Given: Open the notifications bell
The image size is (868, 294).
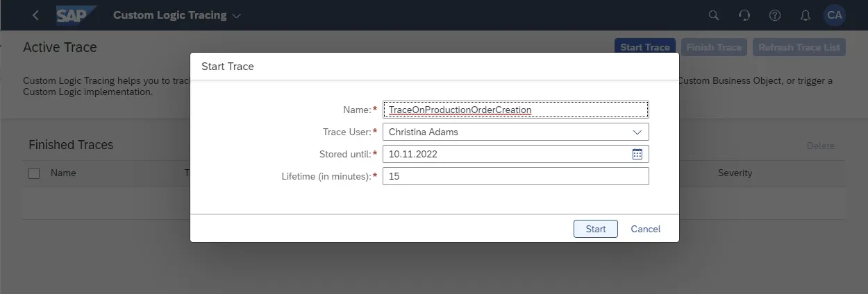Looking at the screenshot, I should [x=806, y=15].
